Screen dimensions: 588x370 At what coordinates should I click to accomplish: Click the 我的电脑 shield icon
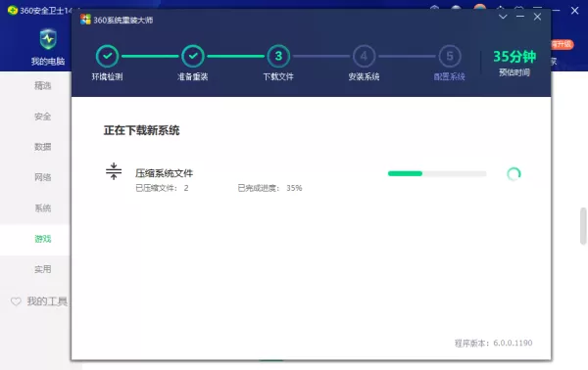48,39
